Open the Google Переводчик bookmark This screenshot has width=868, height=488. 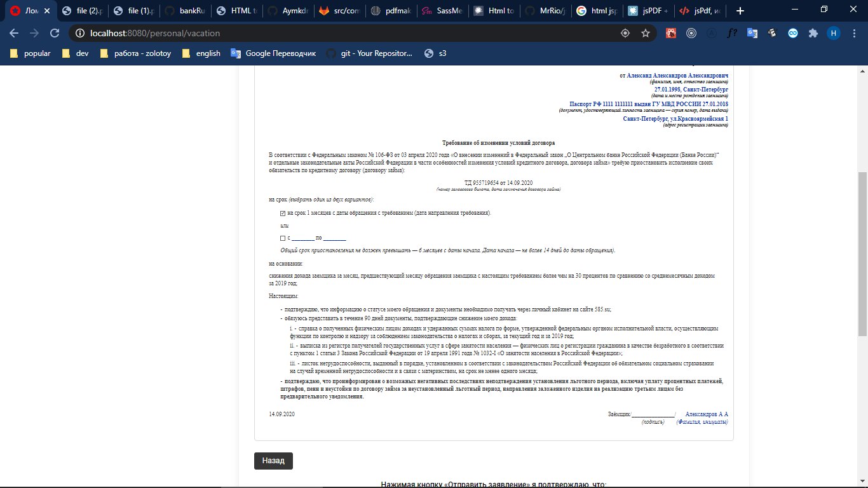(x=273, y=53)
